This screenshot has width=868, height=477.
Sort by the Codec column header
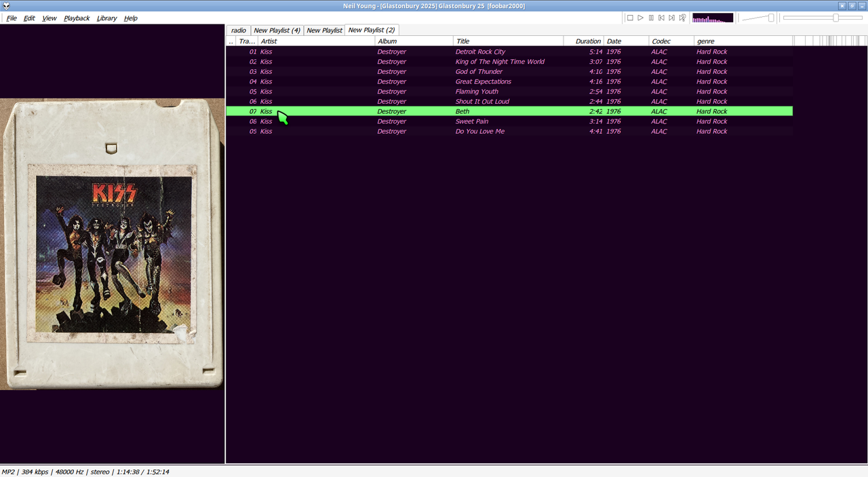click(x=671, y=41)
